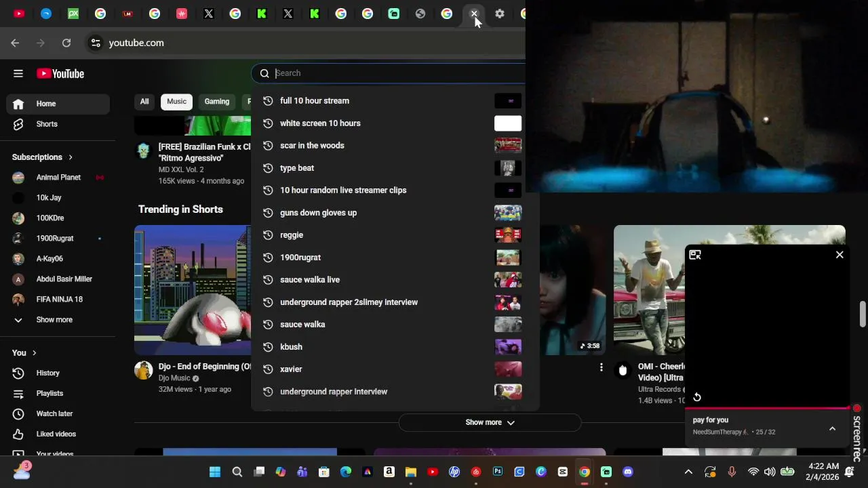
Task: Switch to the globe icon browser tab
Action: 420,14
